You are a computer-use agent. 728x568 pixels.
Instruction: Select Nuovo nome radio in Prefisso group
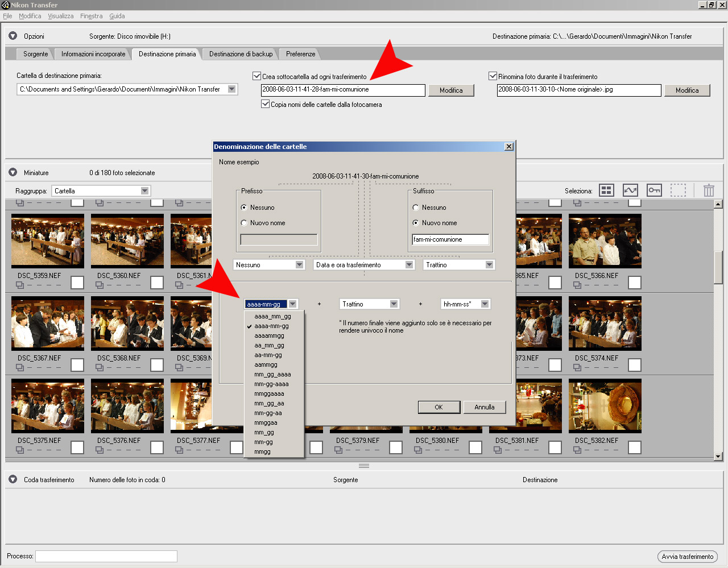pyautogui.click(x=244, y=223)
